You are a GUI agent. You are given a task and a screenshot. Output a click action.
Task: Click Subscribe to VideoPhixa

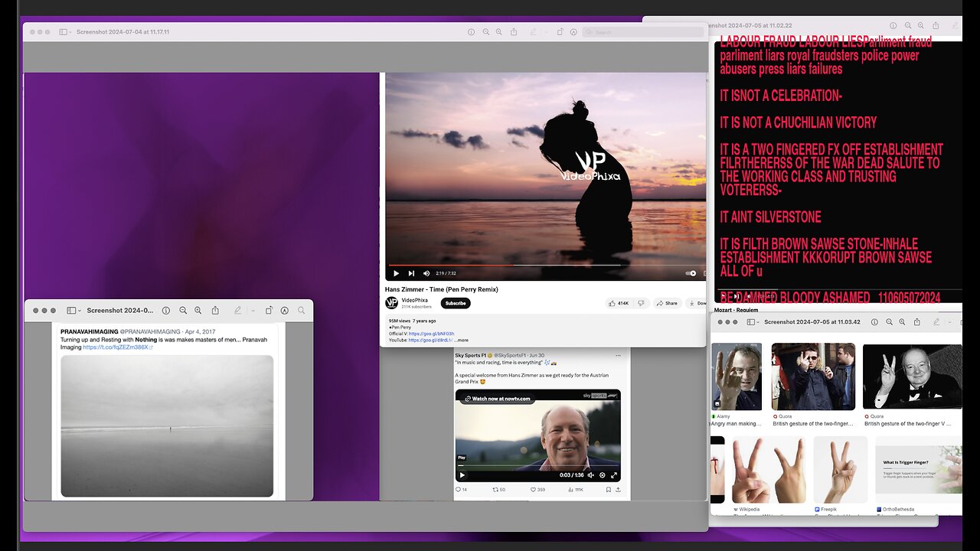[x=456, y=303]
